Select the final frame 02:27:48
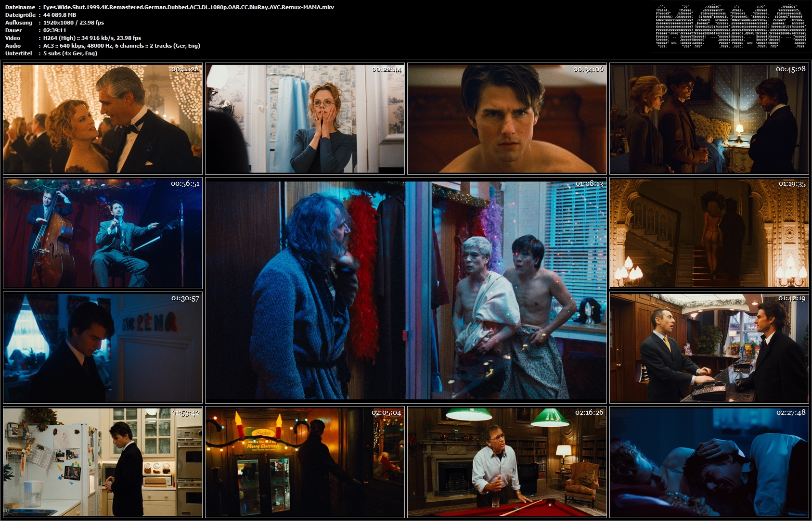 pyautogui.click(x=709, y=462)
